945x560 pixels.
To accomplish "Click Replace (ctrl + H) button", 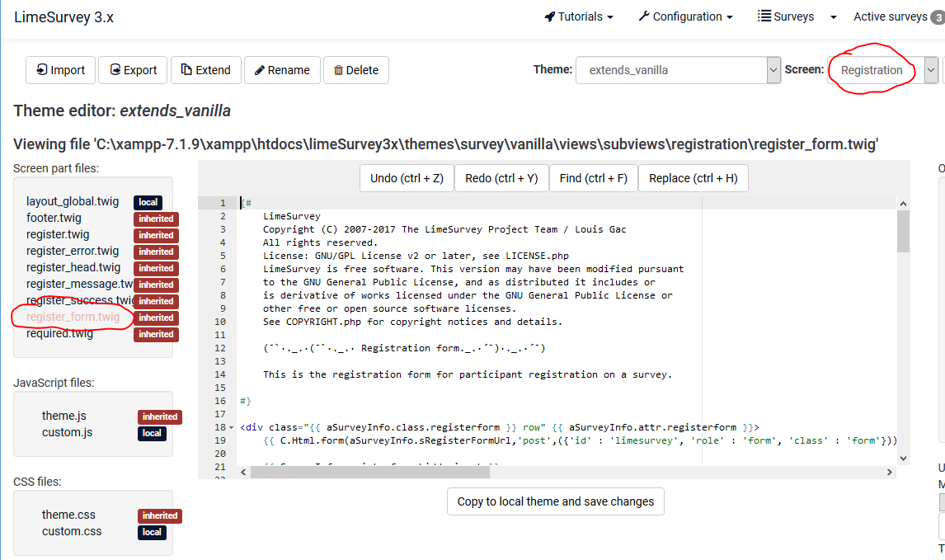I will (x=693, y=178).
